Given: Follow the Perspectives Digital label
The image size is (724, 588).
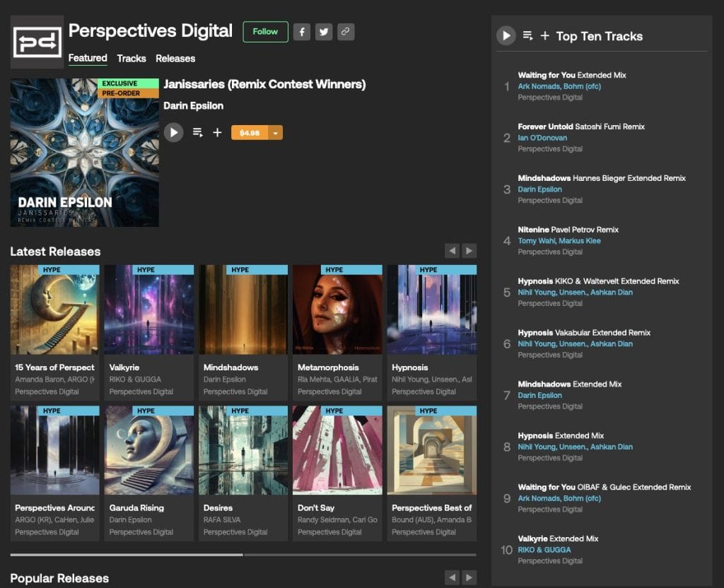Looking at the screenshot, I should [265, 32].
